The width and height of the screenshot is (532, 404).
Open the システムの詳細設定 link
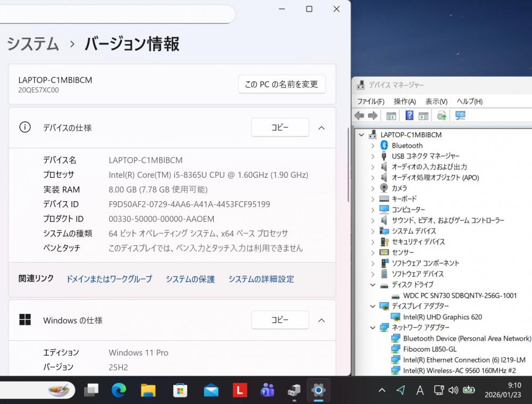(261, 279)
